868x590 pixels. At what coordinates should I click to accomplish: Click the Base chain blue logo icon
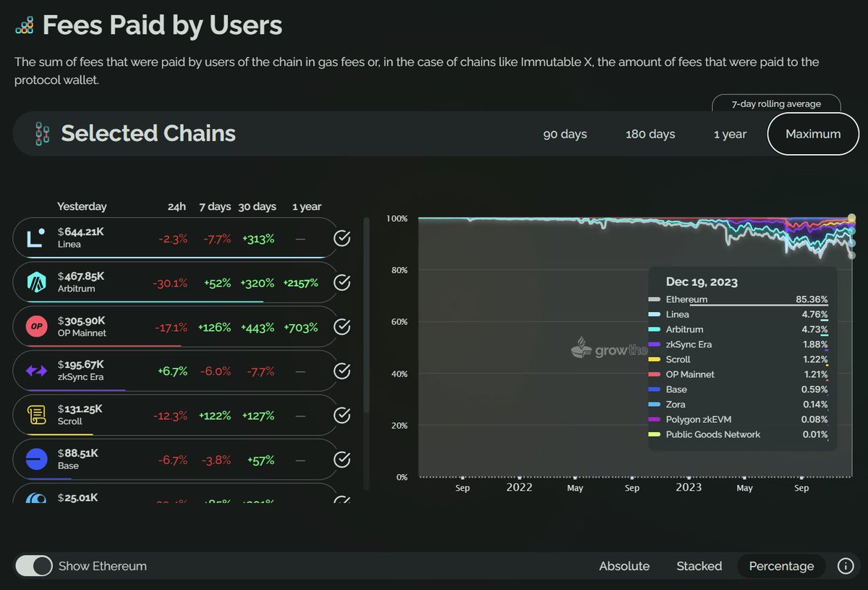(x=37, y=459)
